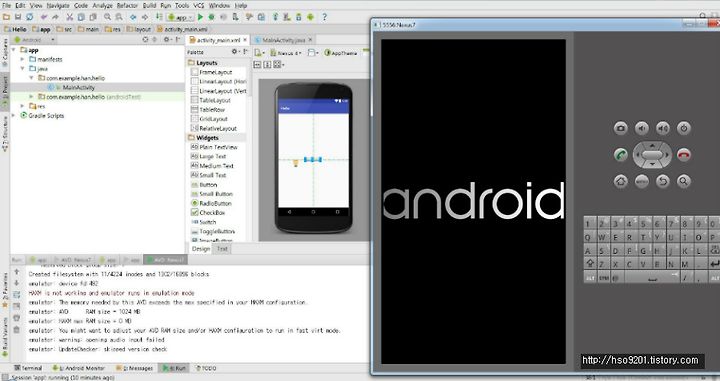
Task: Switch to the Text tab of layout editor
Action: pyautogui.click(x=222, y=249)
